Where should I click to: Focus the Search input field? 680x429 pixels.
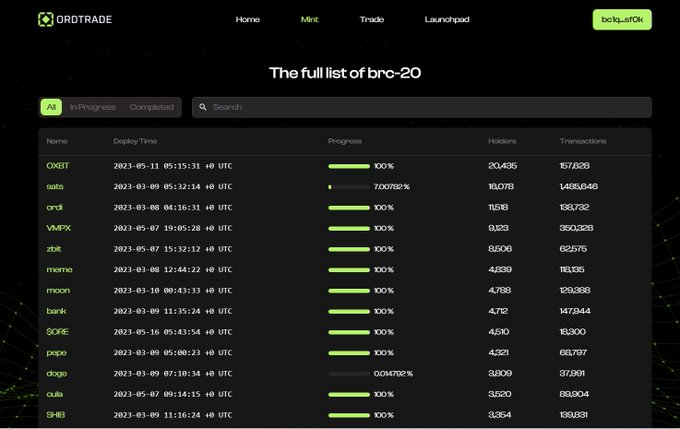click(x=422, y=107)
